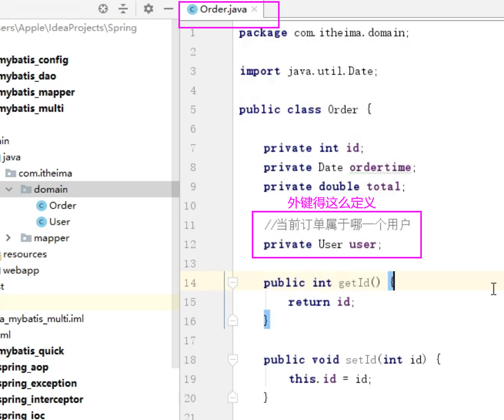
Task: Click line number 8 in the gutter
Action: [x=193, y=167]
